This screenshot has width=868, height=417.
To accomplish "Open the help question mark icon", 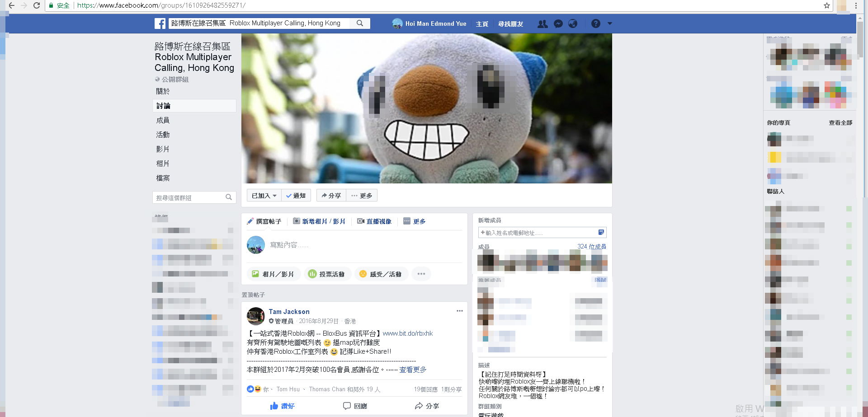I will point(596,23).
